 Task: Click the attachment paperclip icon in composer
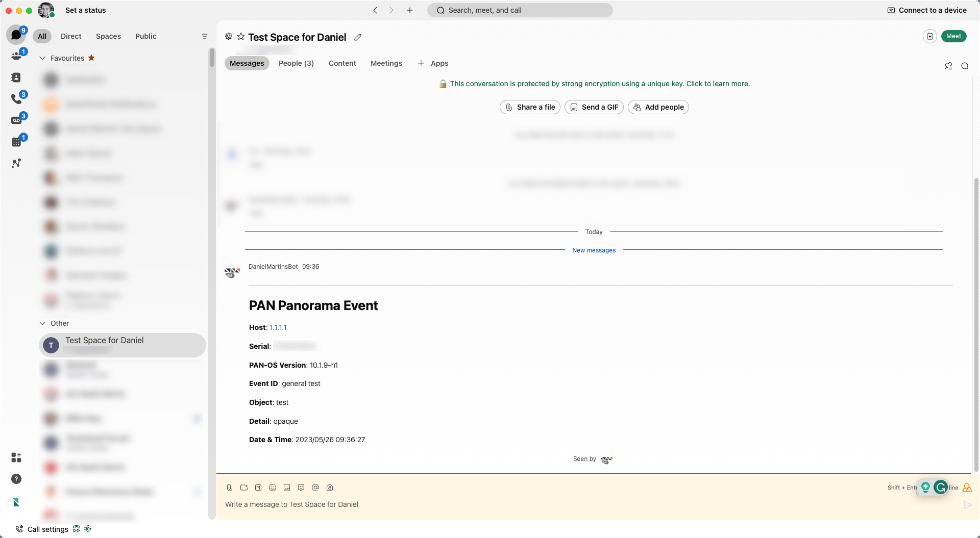click(x=230, y=488)
